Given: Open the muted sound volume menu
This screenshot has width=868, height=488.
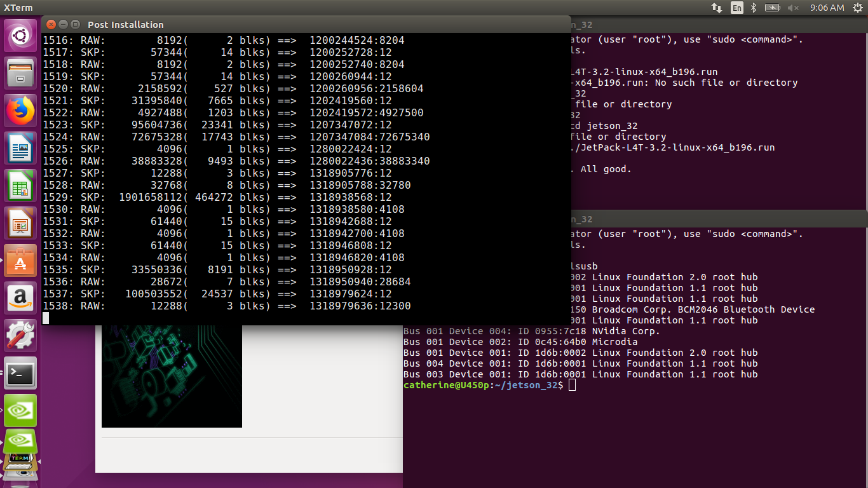Looking at the screenshot, I should click(793, 8).
